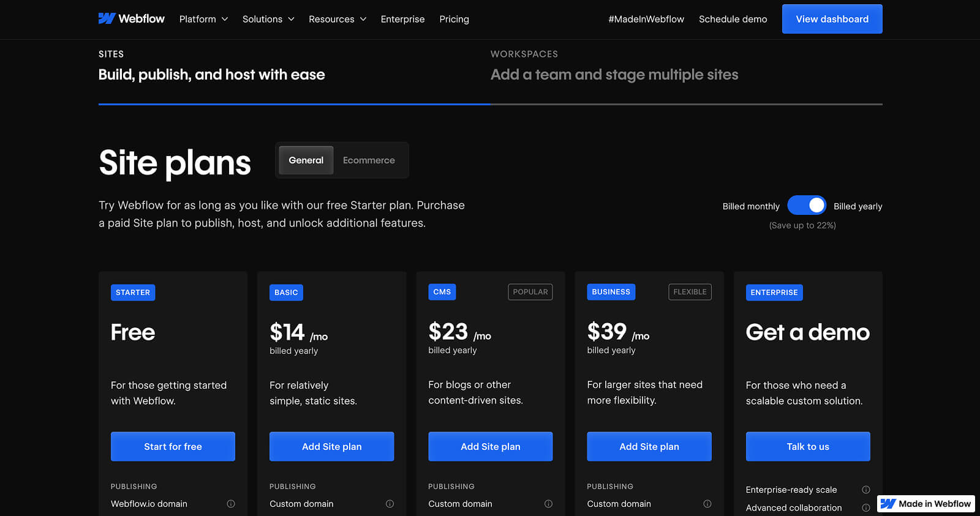
Task: Click the CMS plan badge
Action: [x=442, y=292]
